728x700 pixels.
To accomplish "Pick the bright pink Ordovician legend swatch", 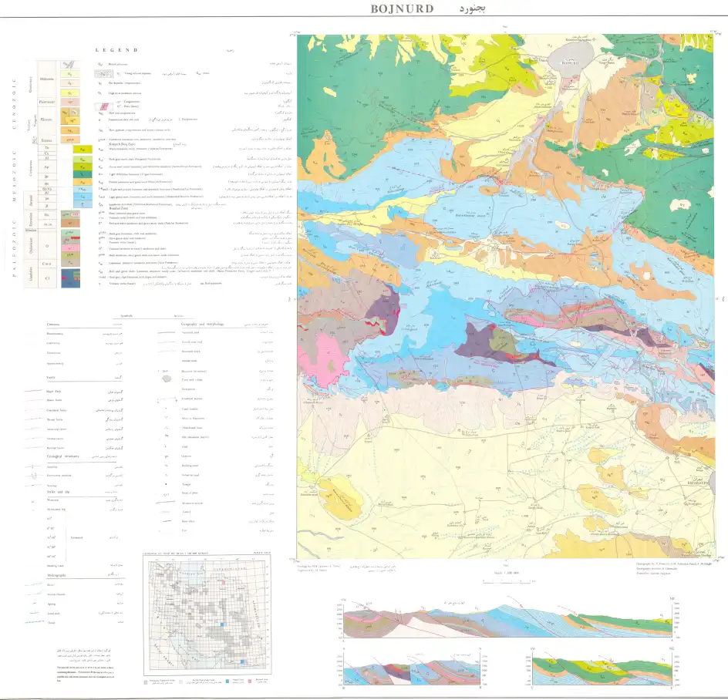I will coord(70,248).
